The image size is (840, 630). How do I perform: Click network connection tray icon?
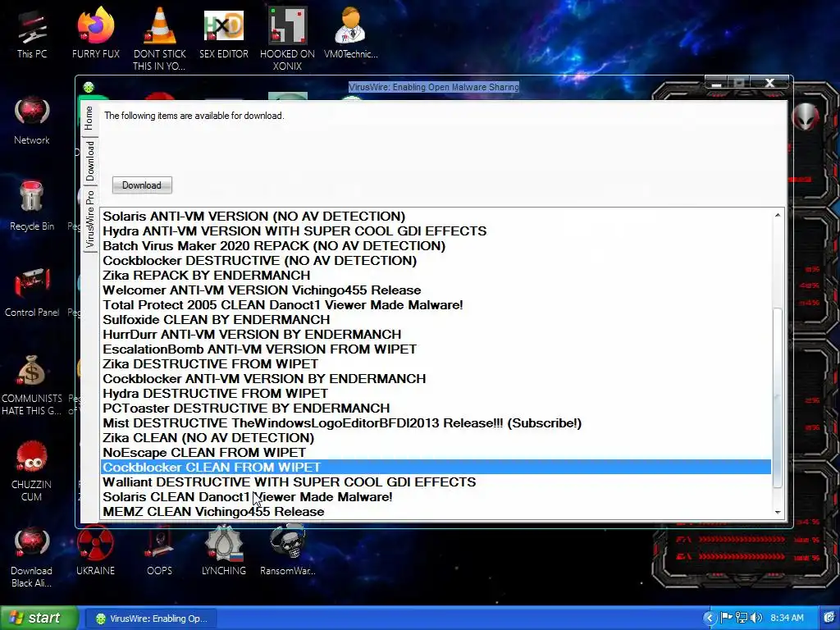coord(742,618)
